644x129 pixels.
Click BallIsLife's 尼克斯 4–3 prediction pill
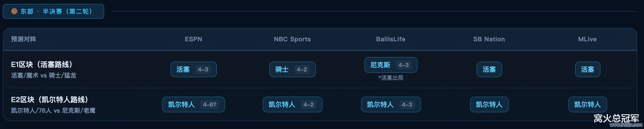(x=391, y=65)
